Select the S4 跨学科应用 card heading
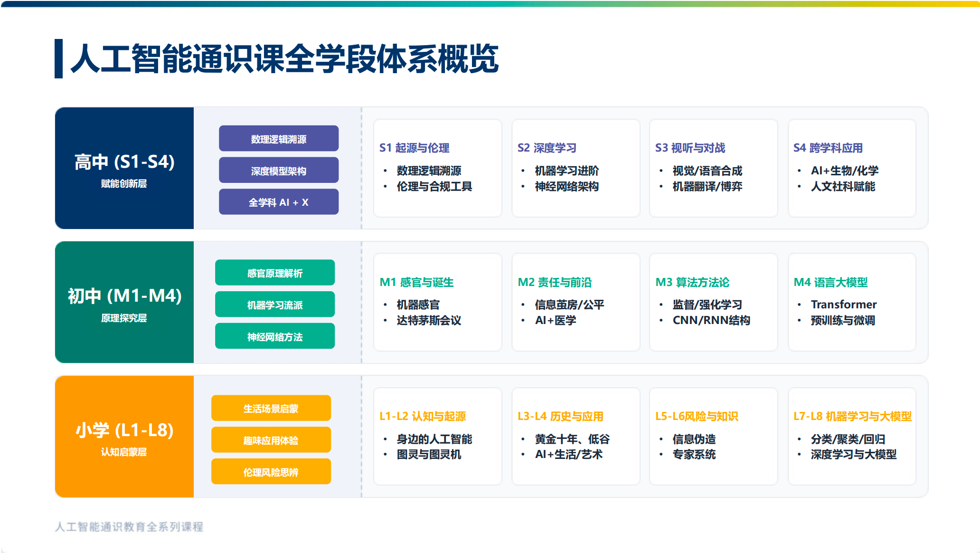The height and width of the screenshot is (553, 980). [828, 148]
